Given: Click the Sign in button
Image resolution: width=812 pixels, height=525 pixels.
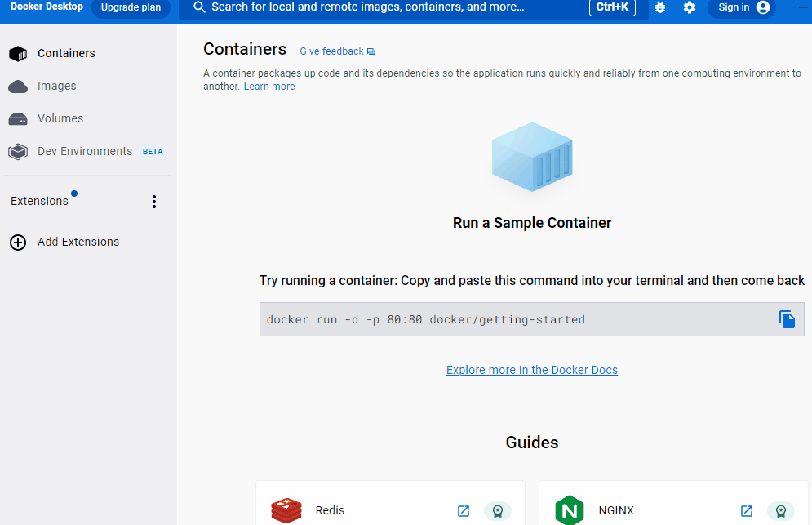Looking at the screenshot, I should (741, 7).
